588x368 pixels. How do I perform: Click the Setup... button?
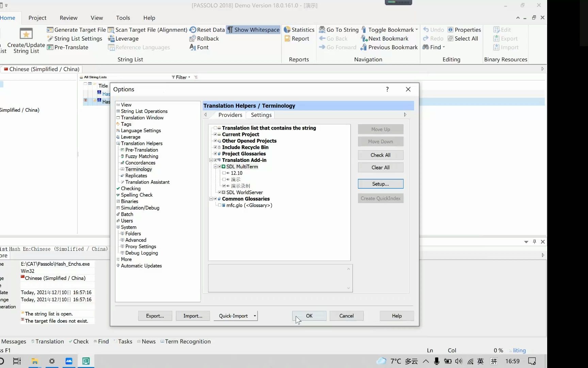coord(380,184)
